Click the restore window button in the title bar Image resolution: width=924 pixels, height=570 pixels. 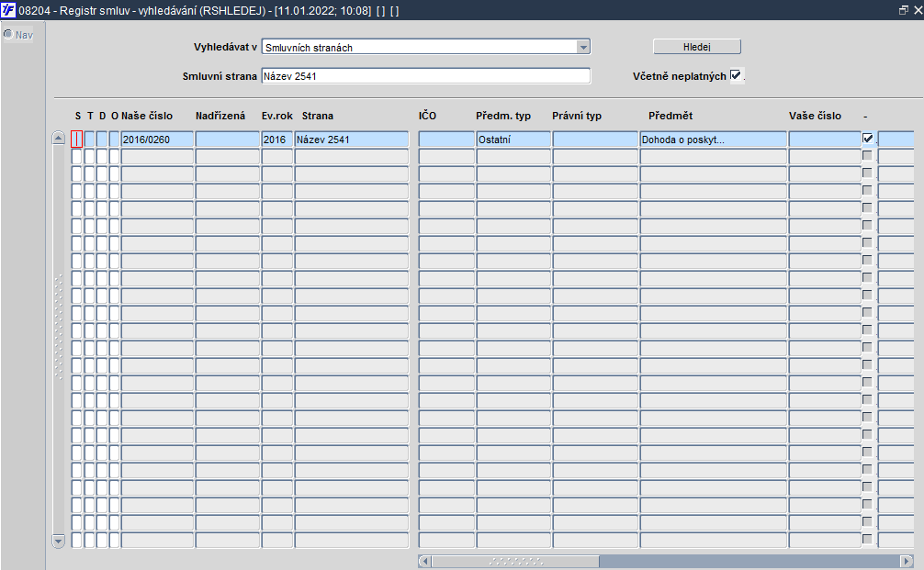(x=904, y=10)
